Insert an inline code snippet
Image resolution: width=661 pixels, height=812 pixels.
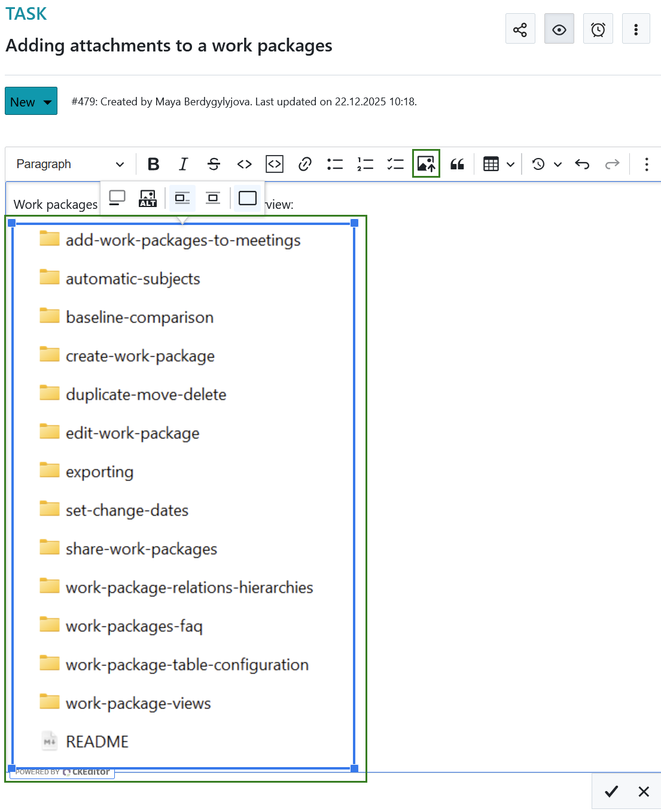244,163
